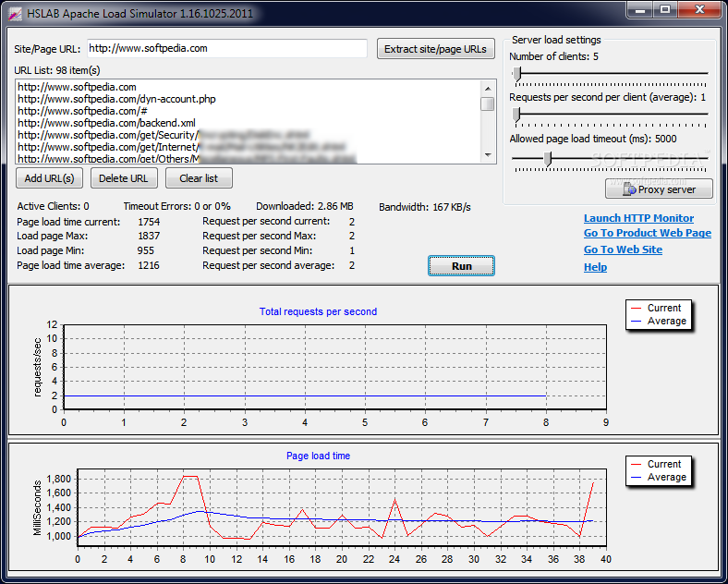The image size is (728, 584).
Task: Click the Delete URL button
Action: click(124, 178)
